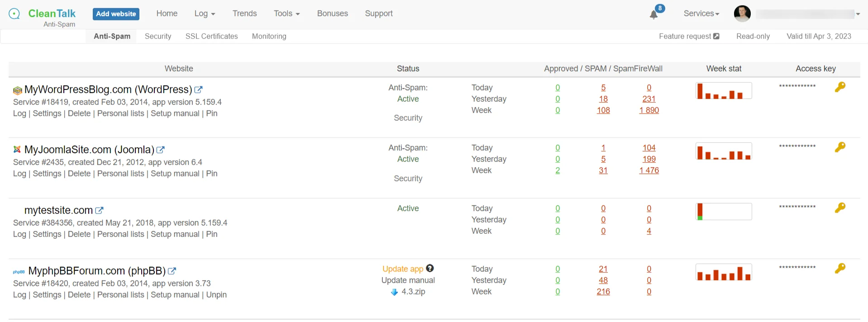Screen dimensions: 868x322
Task: Open MyJoomlaSite.com in new tab icon
Action: (x=161, y=150)
